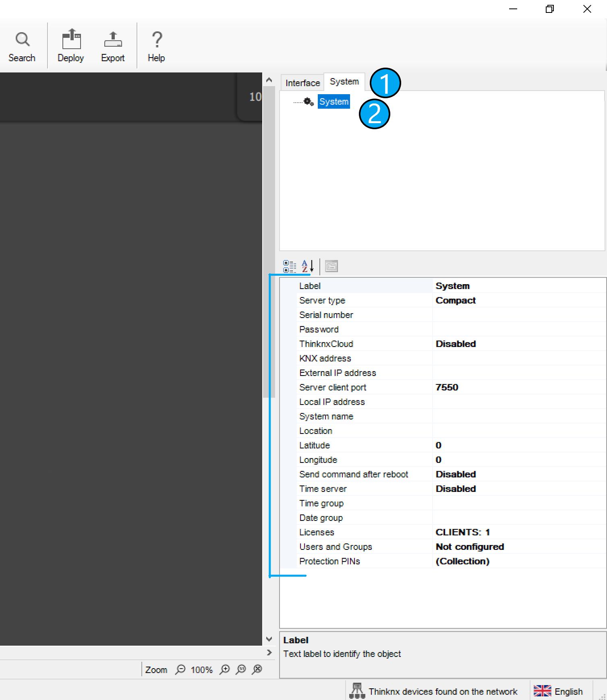Click the Deploy toolbar icon
The height and width of the screenshot is (700, 607).
(71, 40)
